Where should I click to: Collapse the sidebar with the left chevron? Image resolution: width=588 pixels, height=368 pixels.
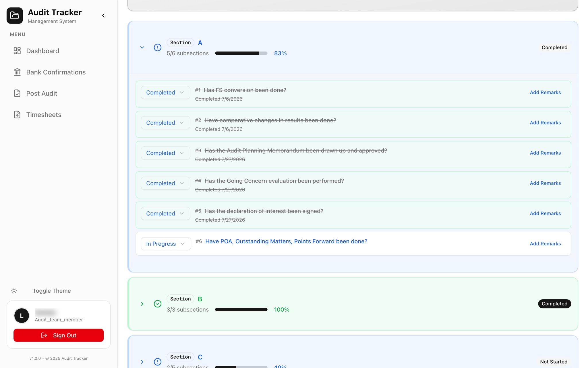[103, 16]
